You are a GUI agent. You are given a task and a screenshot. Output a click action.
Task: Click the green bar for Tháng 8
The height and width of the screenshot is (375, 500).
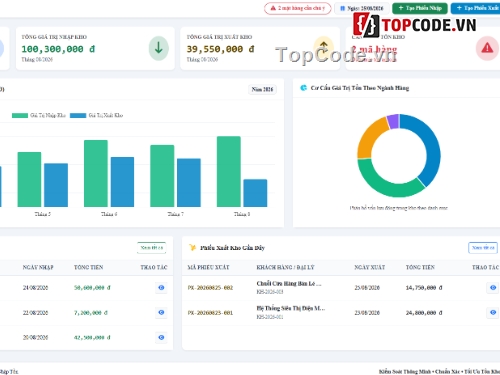(229, 171)
